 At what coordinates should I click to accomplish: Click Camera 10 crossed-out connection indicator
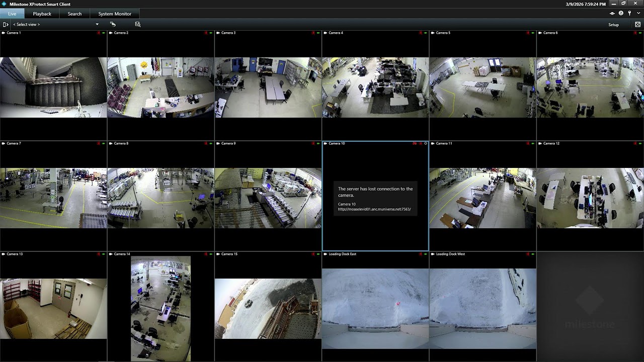click(415, 143)
